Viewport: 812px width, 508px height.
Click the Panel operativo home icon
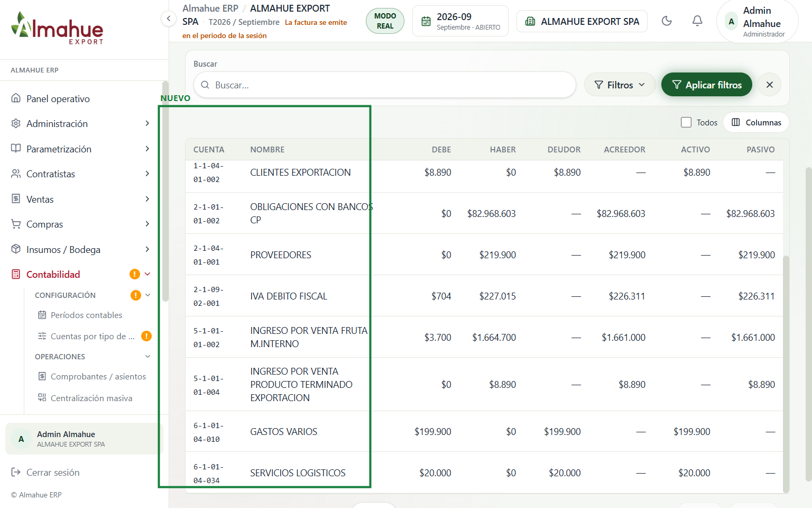(x=16, y=98)
